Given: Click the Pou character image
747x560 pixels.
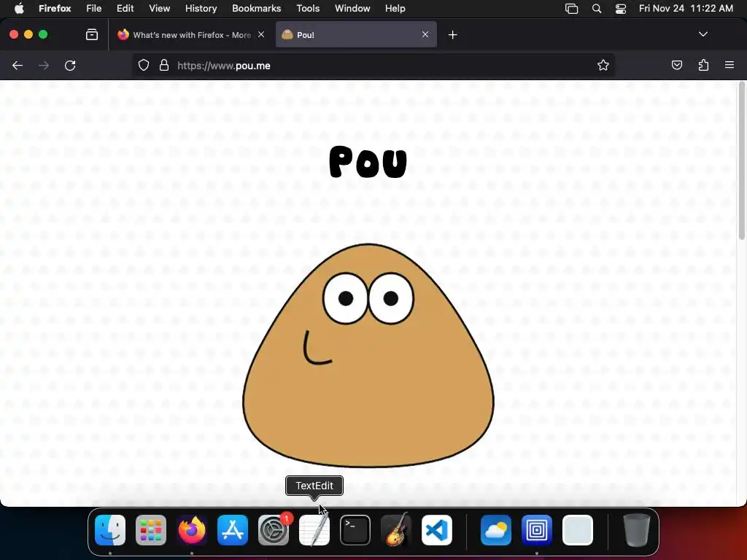Looking at the screenshot, I should click(368, 355).
